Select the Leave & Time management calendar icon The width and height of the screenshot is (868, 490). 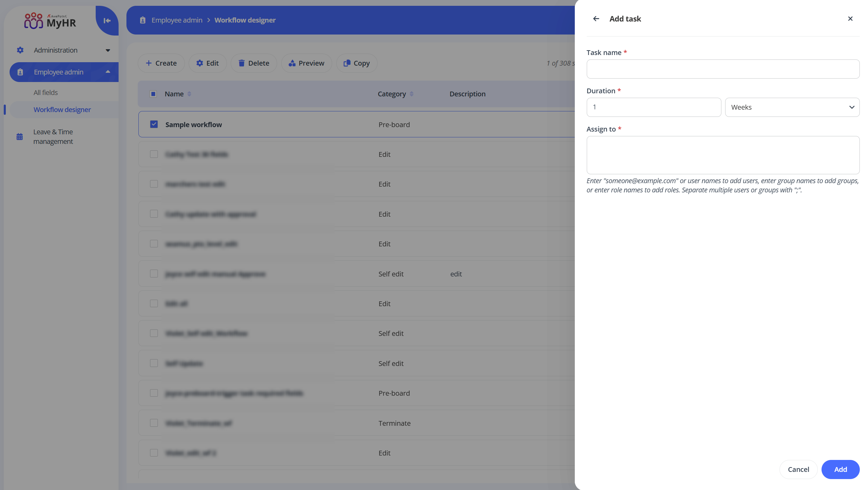(19, 136)
